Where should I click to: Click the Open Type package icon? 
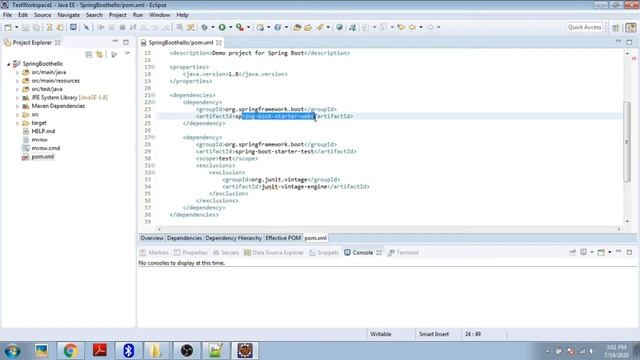(297, 27)
